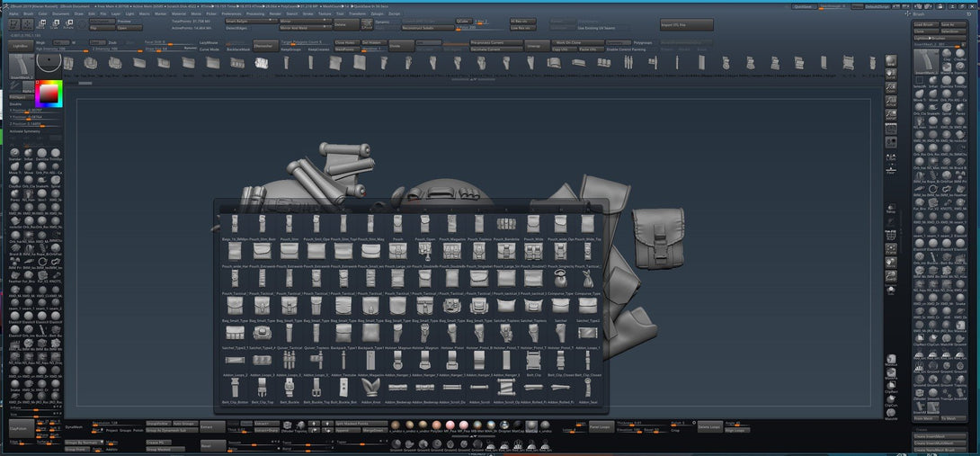Select the Draw mode icon
The width and height of the screenshot is (980, 456).
click(28, 24)
